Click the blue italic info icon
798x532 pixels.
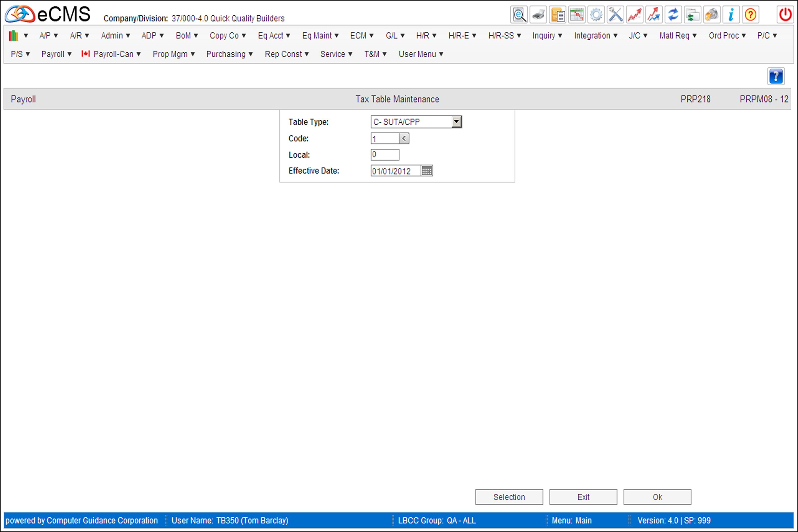[731, 15]
